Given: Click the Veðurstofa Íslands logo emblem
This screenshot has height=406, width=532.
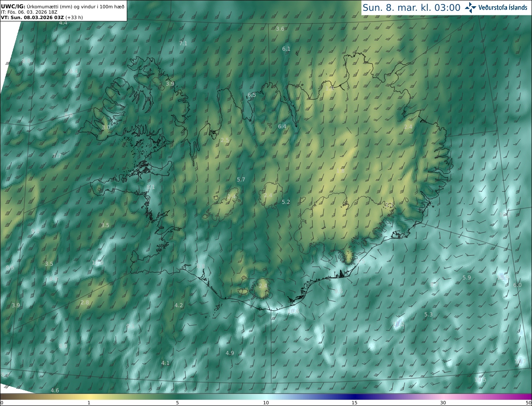Looking at the screenshot, I should [470, 7].
